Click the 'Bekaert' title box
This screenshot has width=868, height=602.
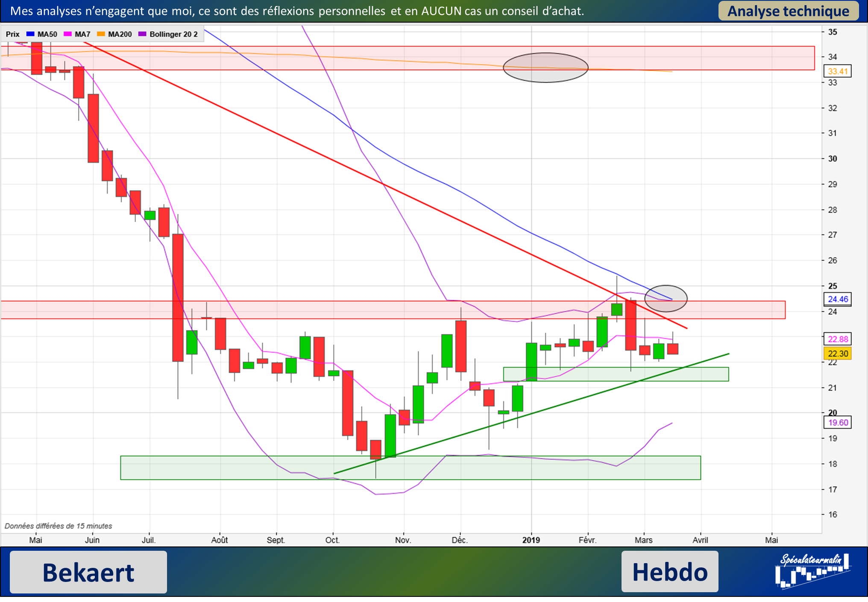click(x=88, y=572)
